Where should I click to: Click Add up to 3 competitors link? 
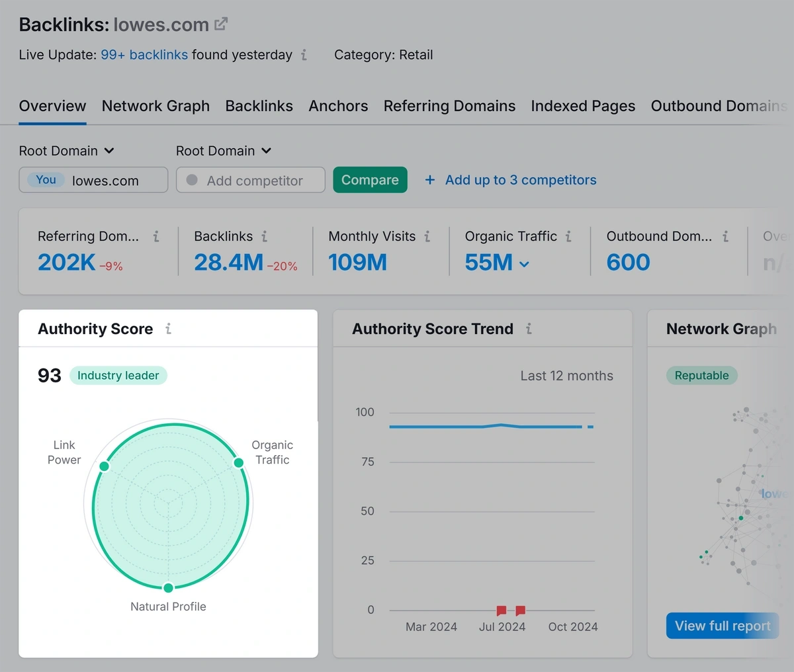521,180
